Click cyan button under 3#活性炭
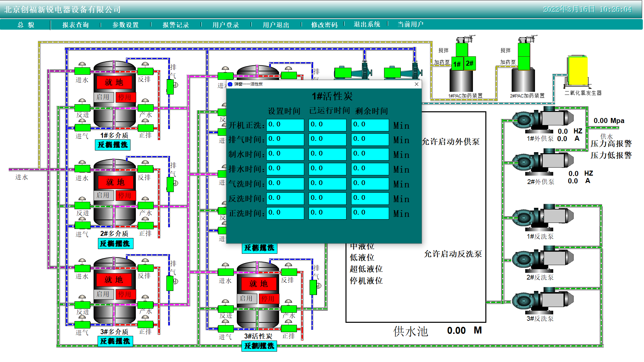 click(x=259, y=346)
